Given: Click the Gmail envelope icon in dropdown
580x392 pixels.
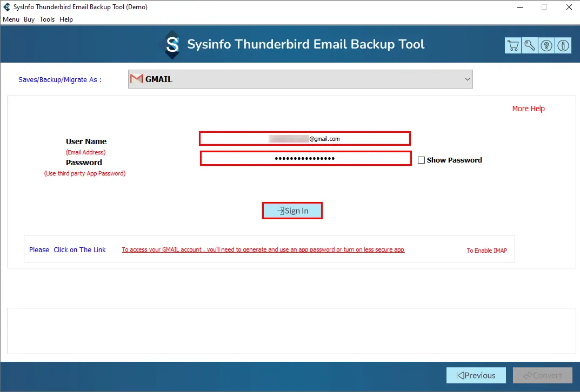Looking at the screenshot, I should coord(137,79).
